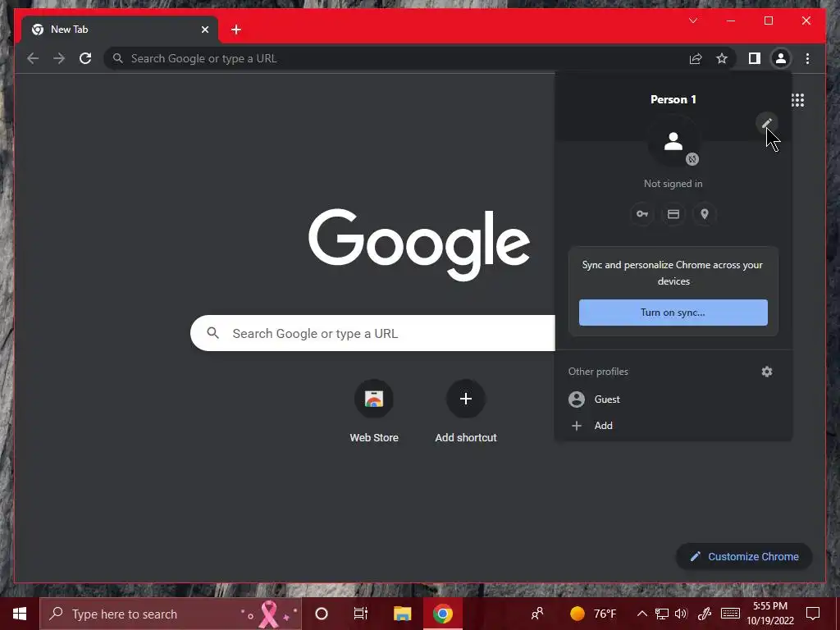Click the Google page search box
The image size is (840, 630).
373,333
